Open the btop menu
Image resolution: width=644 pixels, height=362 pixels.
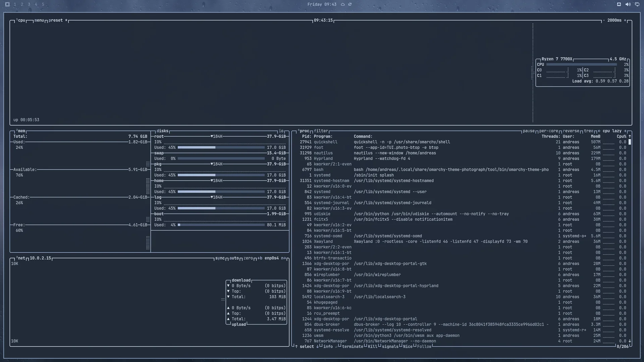[x=39, y=20]
